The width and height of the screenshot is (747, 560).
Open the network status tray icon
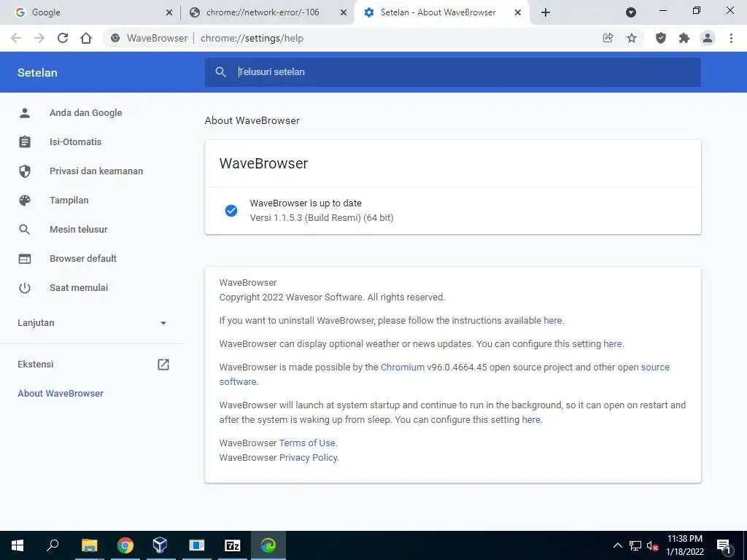point(635,545)
